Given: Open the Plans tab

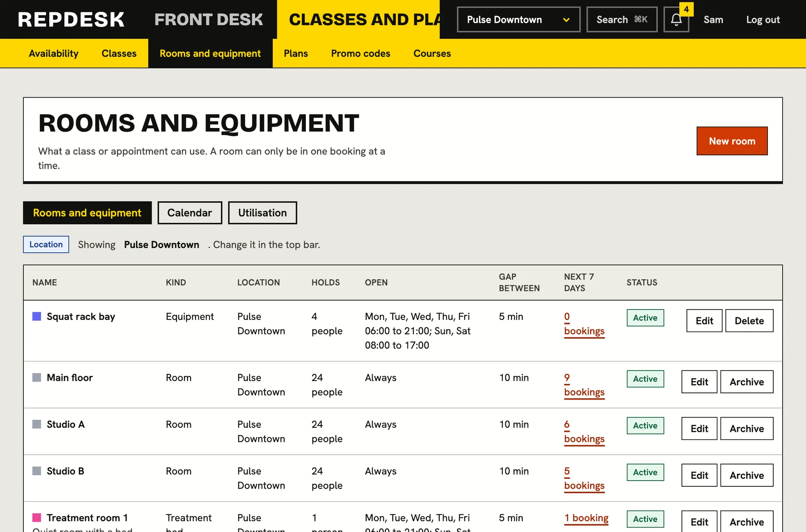Looking at the screenshot, I should [296, 53].
